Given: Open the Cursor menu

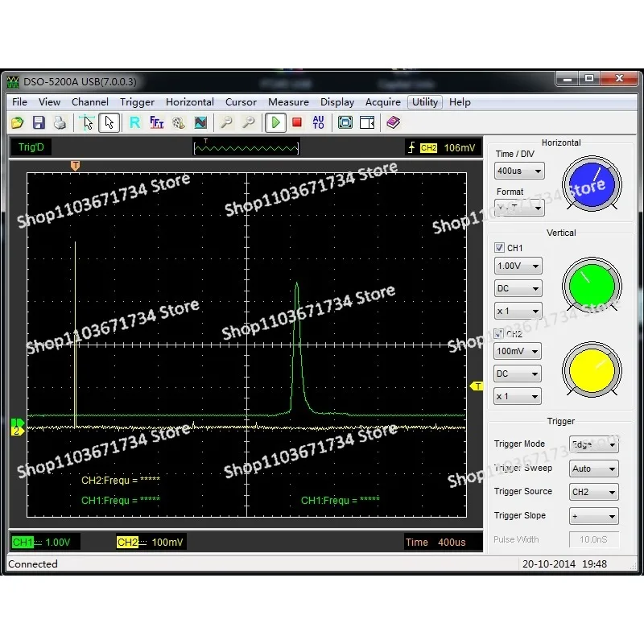Looking at the screenshot, I should point(241,102).
